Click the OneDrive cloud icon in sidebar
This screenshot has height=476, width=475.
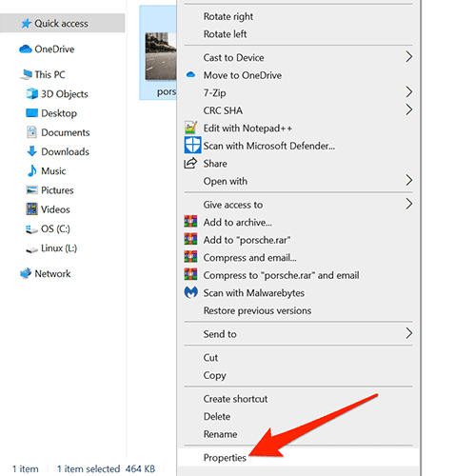coord(26,50)
